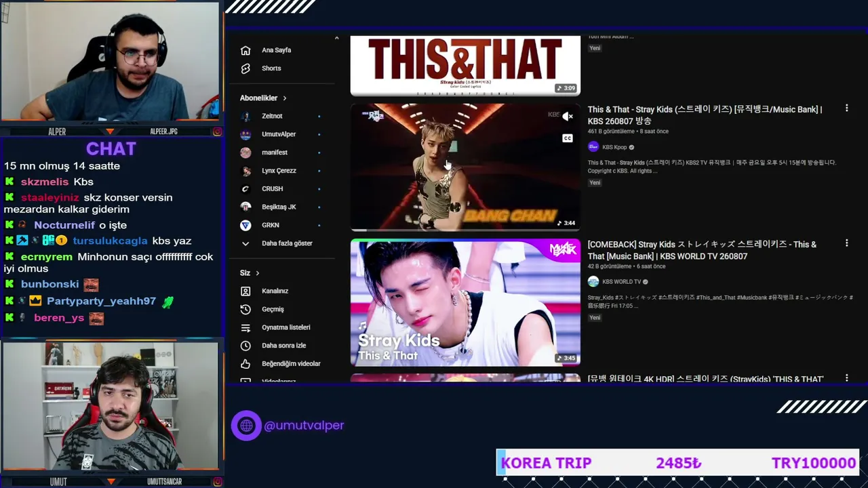Image resolution: width=868 pixels, height=488 pixels.
Task: Open the GRKN channel avatar
Action: click(245, 225)
